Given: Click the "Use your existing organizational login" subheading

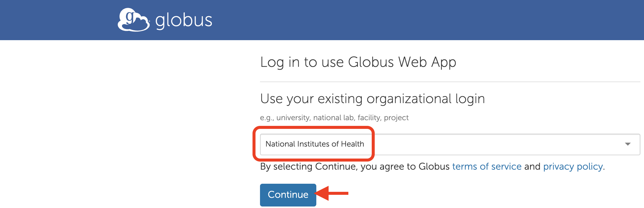Looking at the screenshot, I should click(372, 99).
